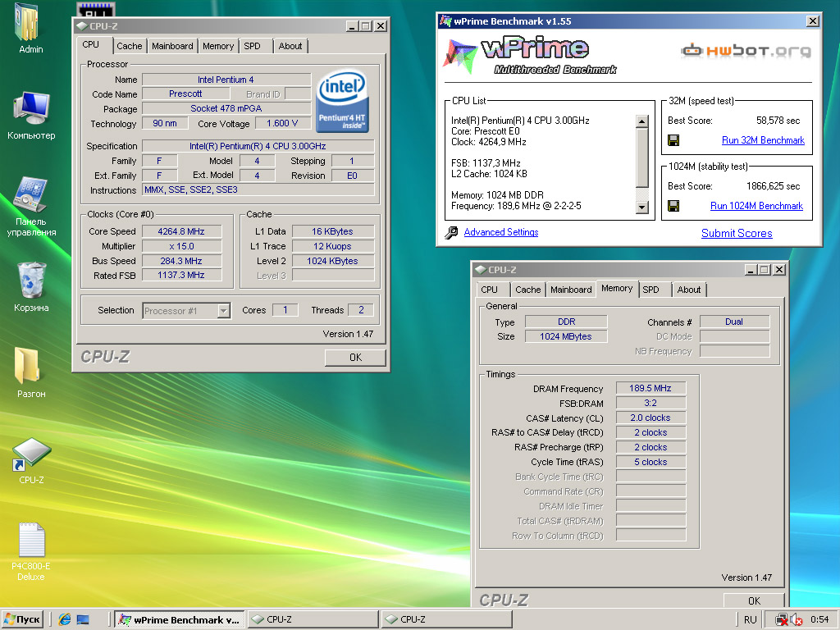Select the second CPU-Z taskbar button
This screenshot has height=630, width=840.
[447, 620]
